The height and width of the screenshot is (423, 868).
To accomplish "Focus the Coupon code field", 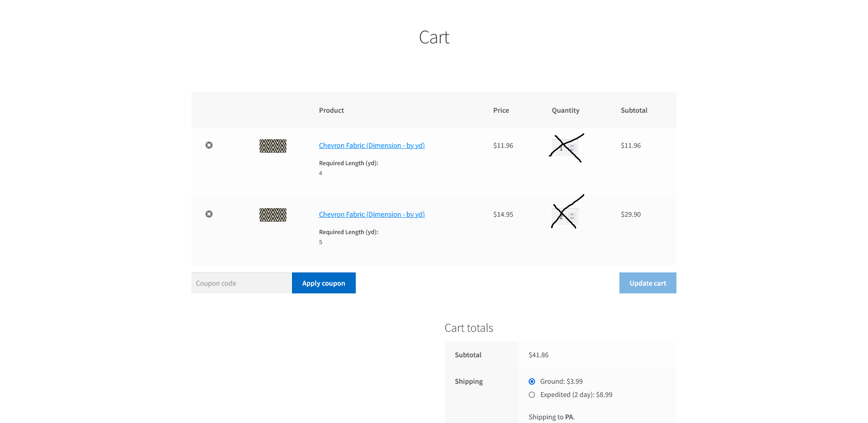I will pyautogui.click(x=241, y=283).
